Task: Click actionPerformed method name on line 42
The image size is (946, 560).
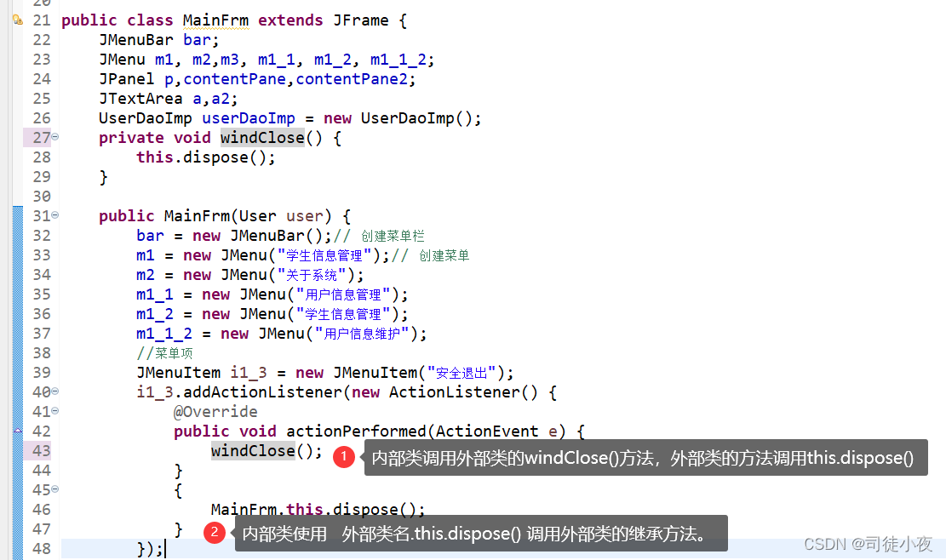Action: click(356, 431)
